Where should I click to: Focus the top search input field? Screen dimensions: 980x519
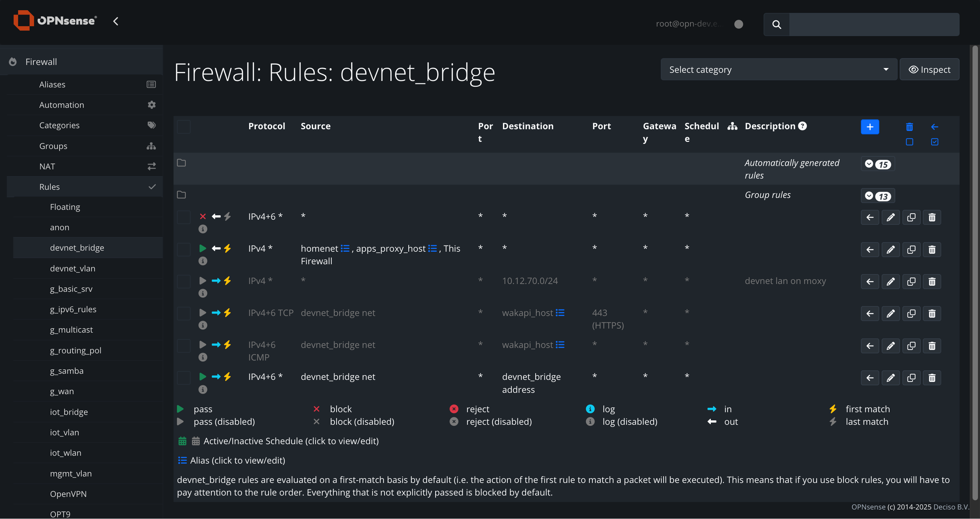[874, 24]
